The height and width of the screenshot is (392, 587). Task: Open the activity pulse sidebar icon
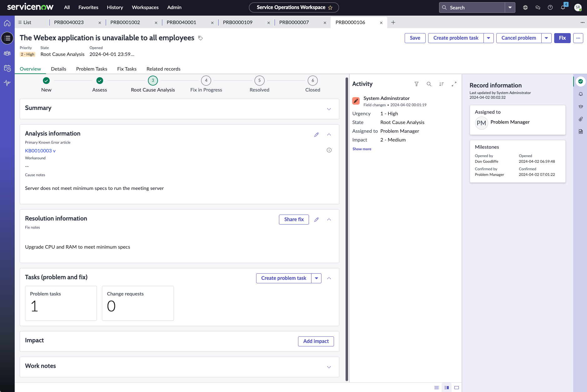point(7,83)
